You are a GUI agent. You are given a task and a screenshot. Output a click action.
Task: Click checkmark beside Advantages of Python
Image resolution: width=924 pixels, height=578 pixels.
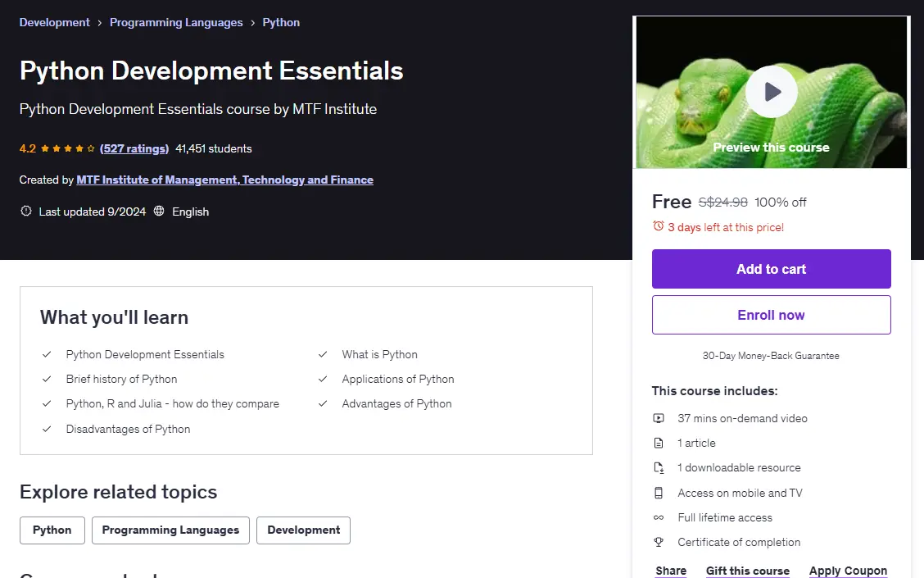[x=323, y=404]
